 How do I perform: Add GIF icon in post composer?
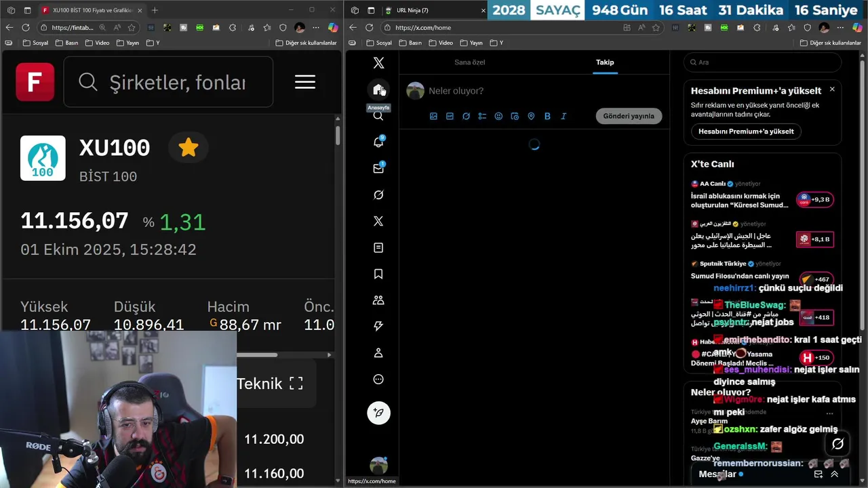point(450,116)
